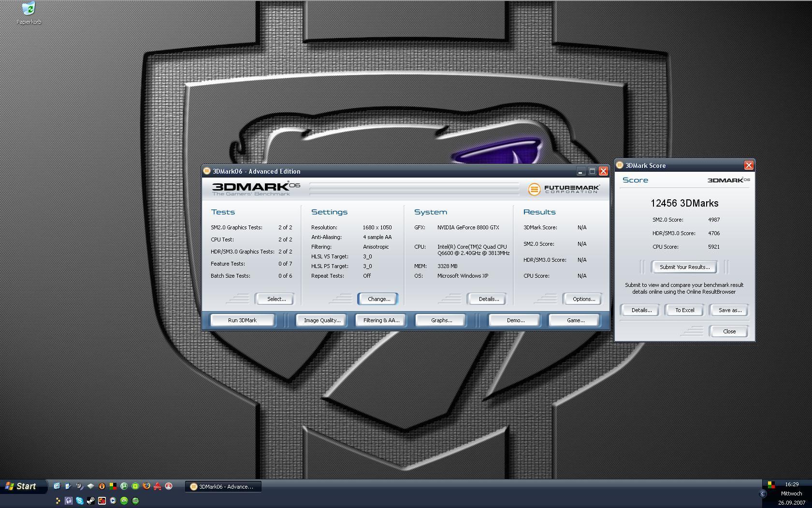The height and width of the screenshot is (508, 812).
Task: Click the first blue quick launch icon beside Start
Action: tap(57, 486)
